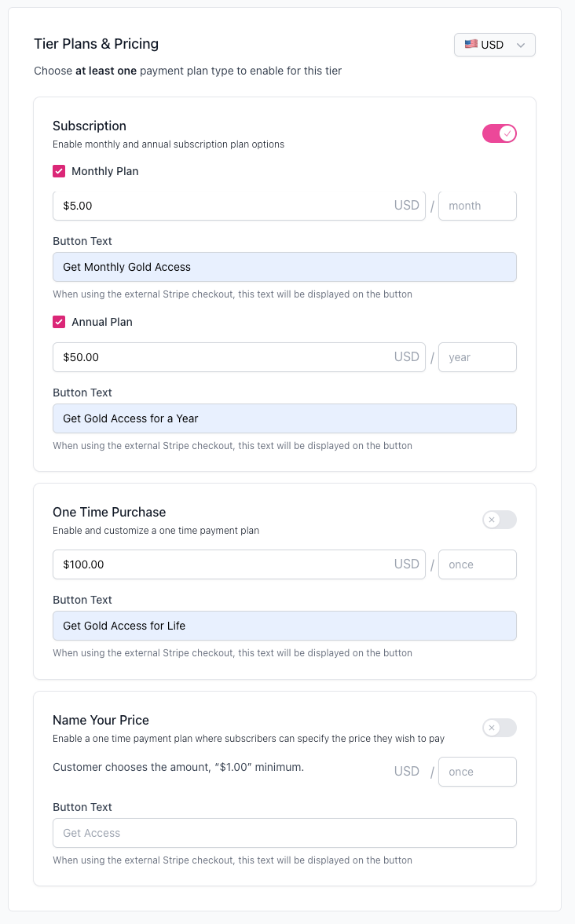Turn on the Name Your Price toggle
Image resolution: width=575 pixels, height=924 pixels.
[499, 728]
